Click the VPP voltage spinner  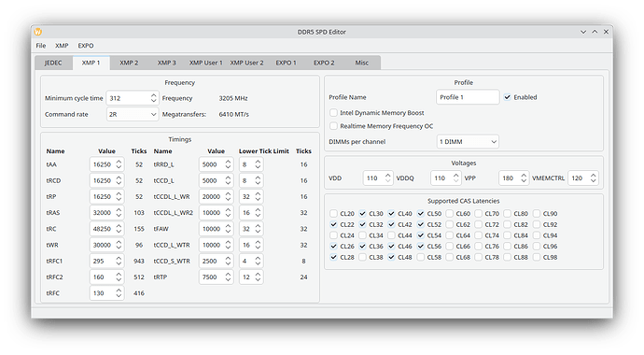click(514, 177)
